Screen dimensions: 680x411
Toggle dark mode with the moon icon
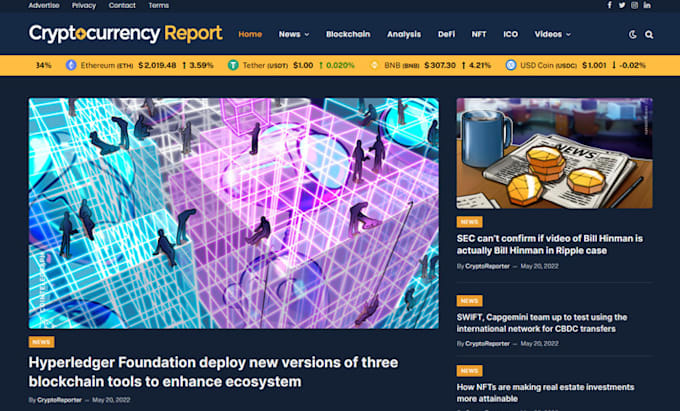pyautogui.click(x=633, y=34)
